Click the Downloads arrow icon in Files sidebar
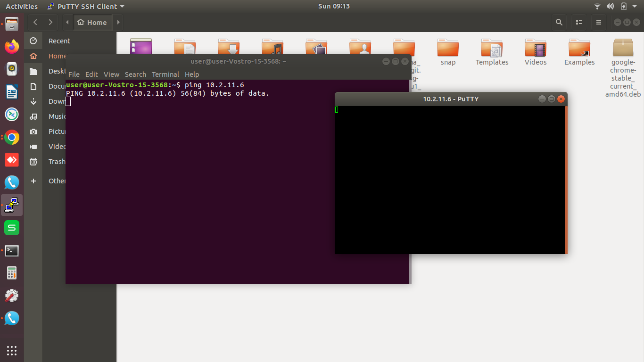The height and width of the screenshot is (362, 644). tap(33, 101)
